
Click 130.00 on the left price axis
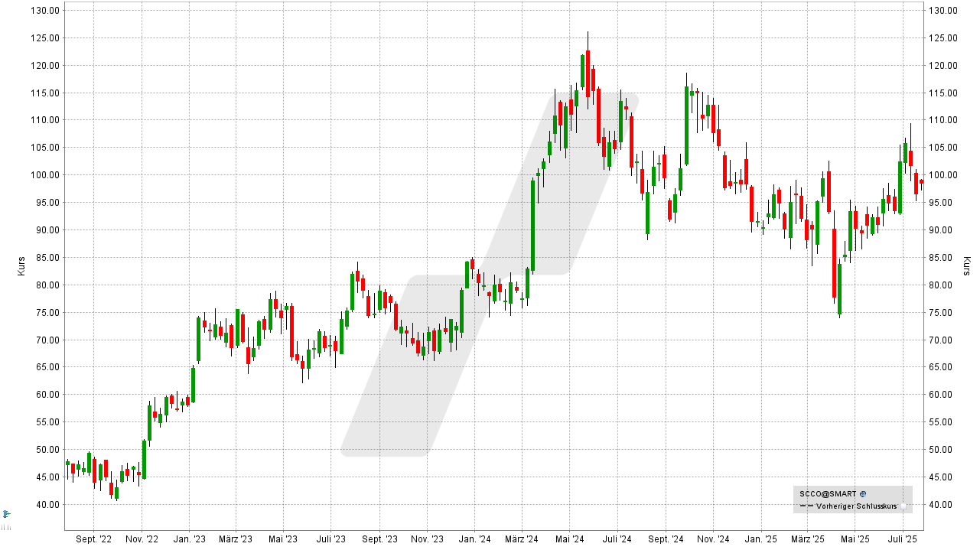(47, 10)
